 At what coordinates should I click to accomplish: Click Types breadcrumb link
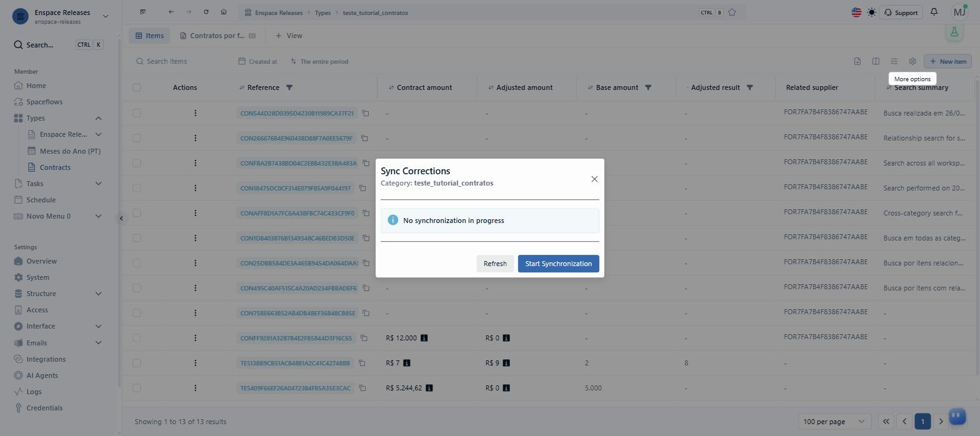point(322,12)
